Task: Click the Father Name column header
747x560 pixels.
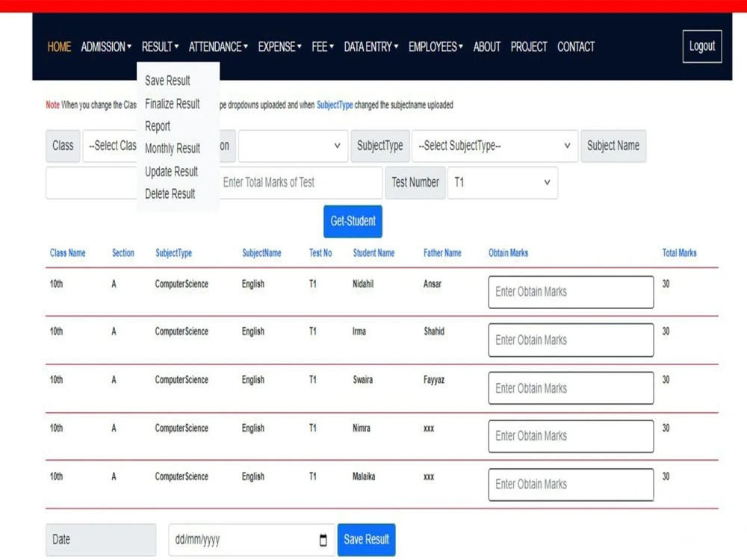Action: point(442,253)
